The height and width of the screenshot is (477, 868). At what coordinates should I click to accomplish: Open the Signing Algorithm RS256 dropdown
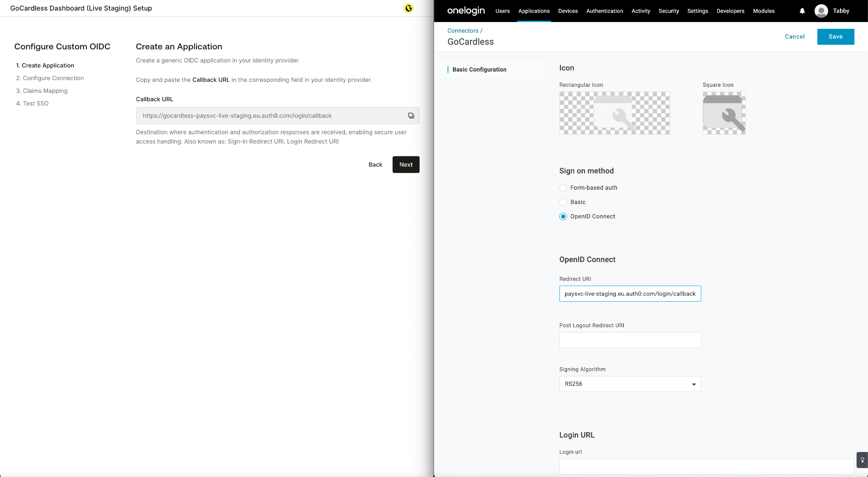tap(630, 384)
